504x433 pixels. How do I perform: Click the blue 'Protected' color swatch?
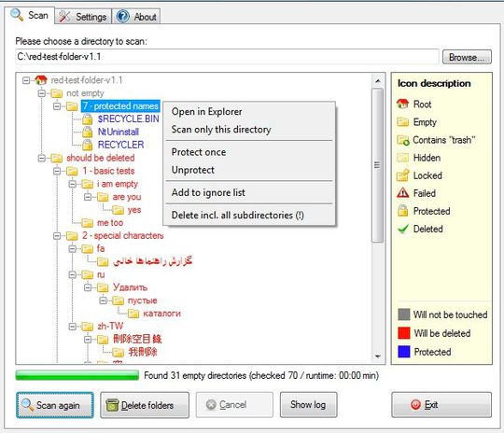click(404, 352)
